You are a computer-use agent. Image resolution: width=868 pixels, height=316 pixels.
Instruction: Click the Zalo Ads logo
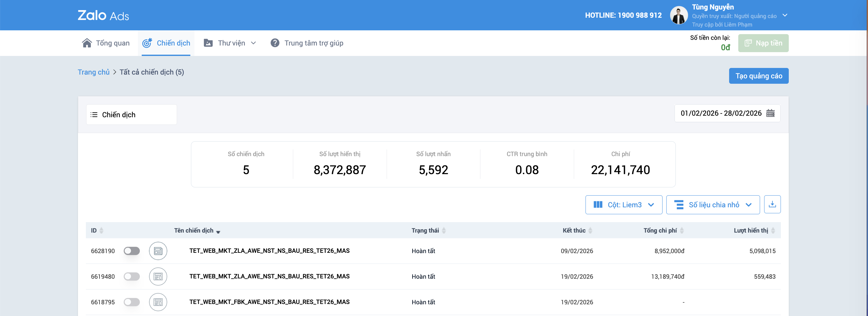pyautogui.click(x=104, y=15)
